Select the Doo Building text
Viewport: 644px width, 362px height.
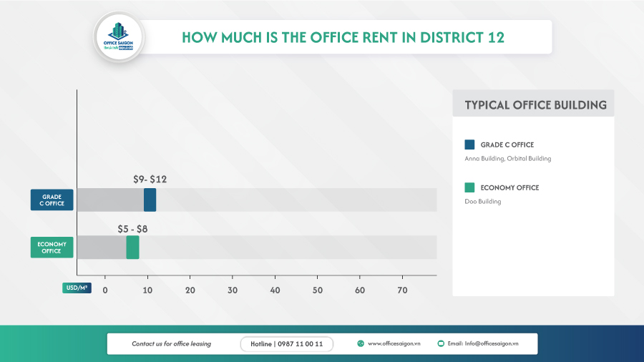point(484,201)
